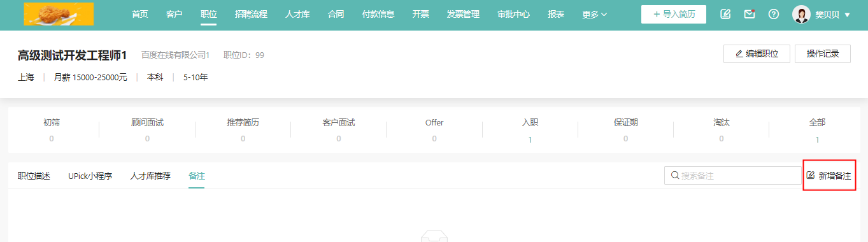Open the mail notifications icon
Image resolution: width=868 pixels, height=242 pixels.
750,14
